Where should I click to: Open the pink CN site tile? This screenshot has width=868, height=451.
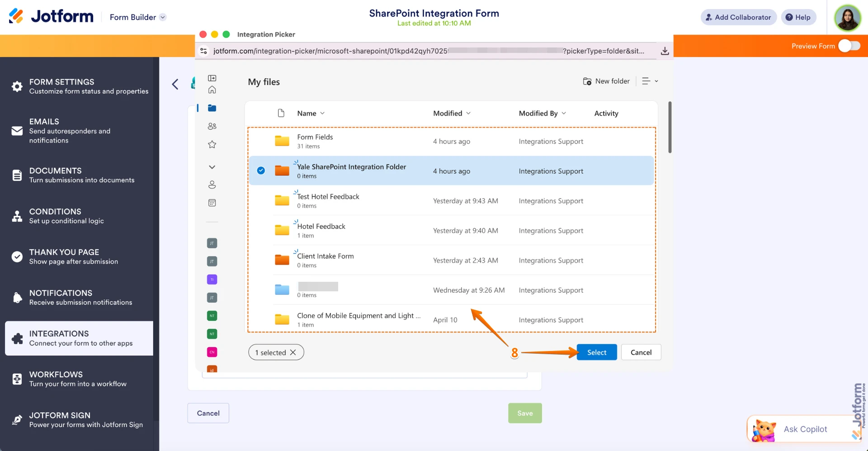(212, 352)
